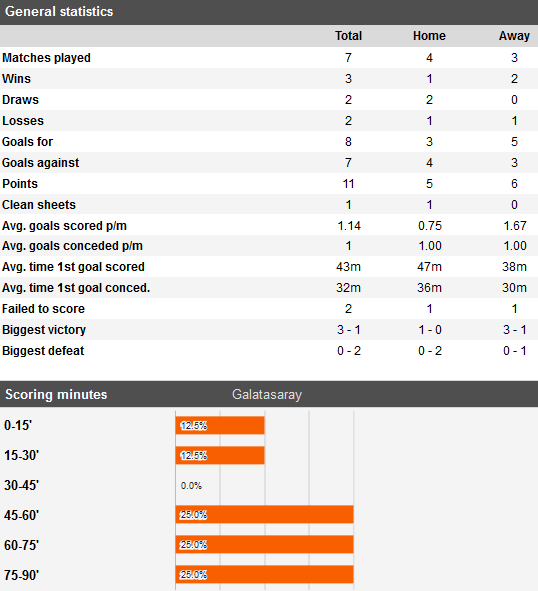This screenshot has width=538, height=591.
Task: Click the 45-60' orange bar
Action: (x=264, y=514)
